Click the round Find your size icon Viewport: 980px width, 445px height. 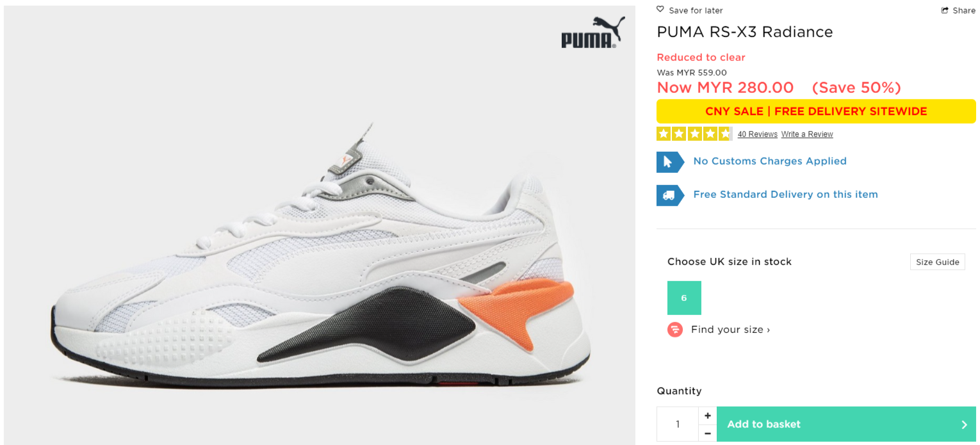tap(675, 330)
